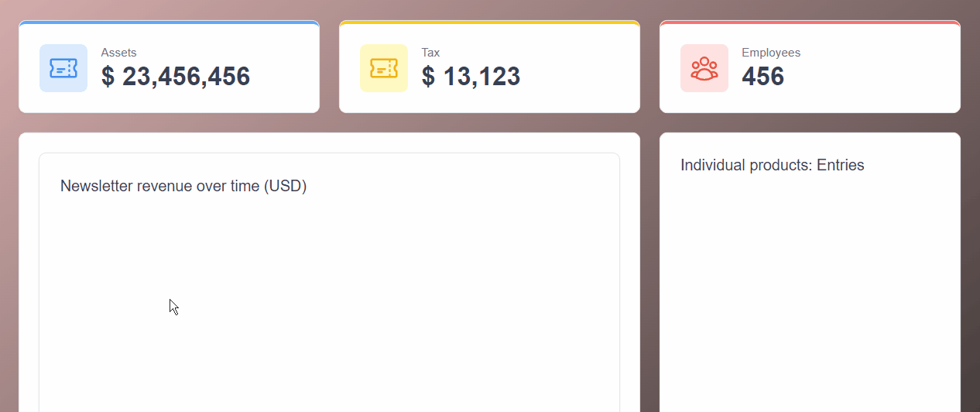Open the Employees summary card
The width and height of the screenshot is (980, 412).
810,67
